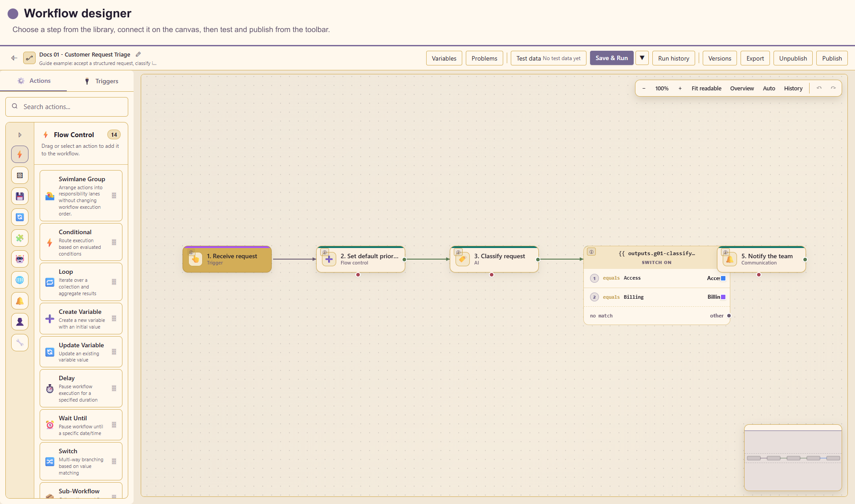Viewport: 855px width, 504px height.
Task: Select the Receive request trigger node
Action: click(x=227, y=259)
